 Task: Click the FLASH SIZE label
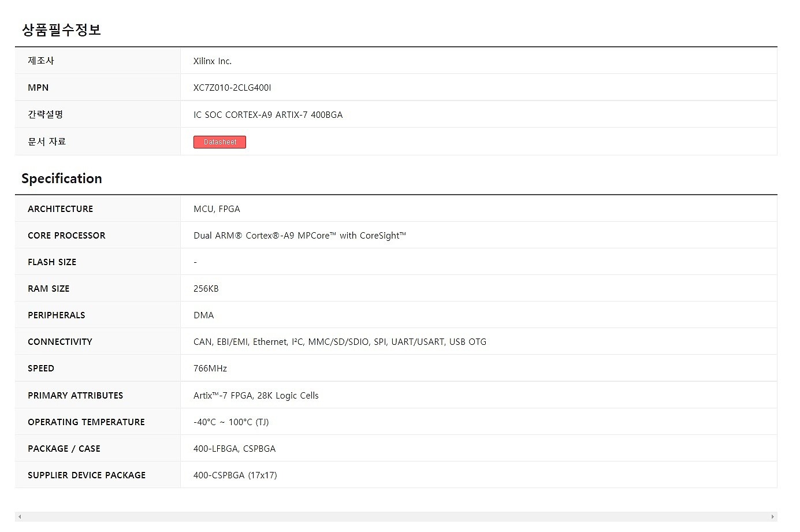point(52,262)
